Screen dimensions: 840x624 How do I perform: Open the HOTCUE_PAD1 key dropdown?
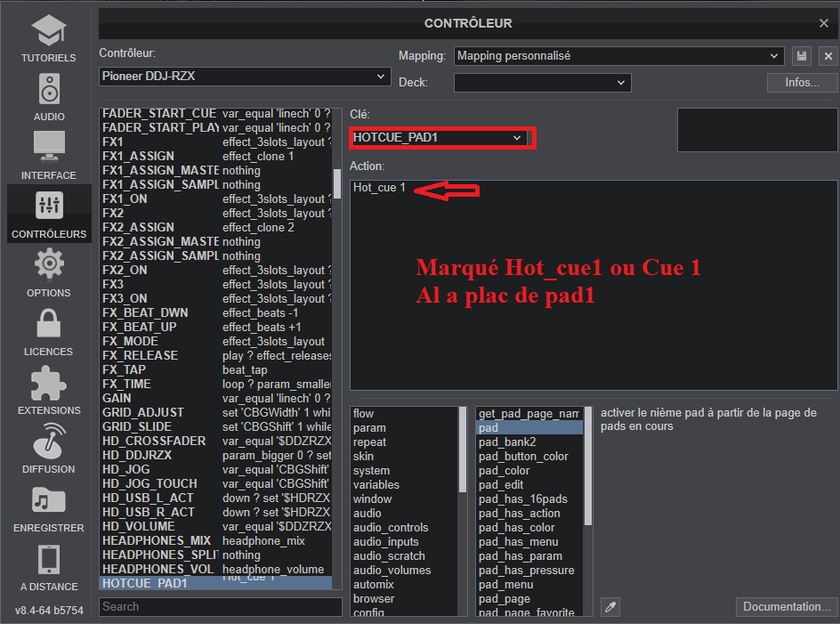pos(439,138)
